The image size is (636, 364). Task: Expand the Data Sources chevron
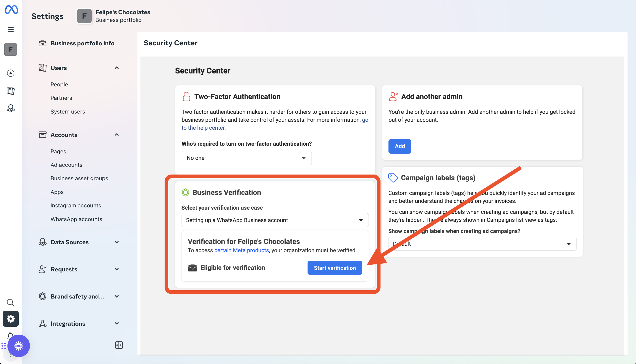[117, 242]
